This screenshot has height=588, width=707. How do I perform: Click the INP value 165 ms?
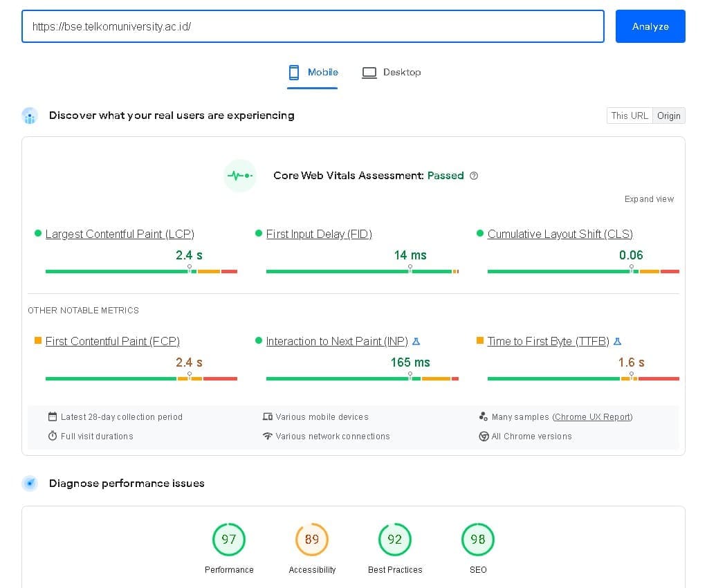tap(410, 362)
